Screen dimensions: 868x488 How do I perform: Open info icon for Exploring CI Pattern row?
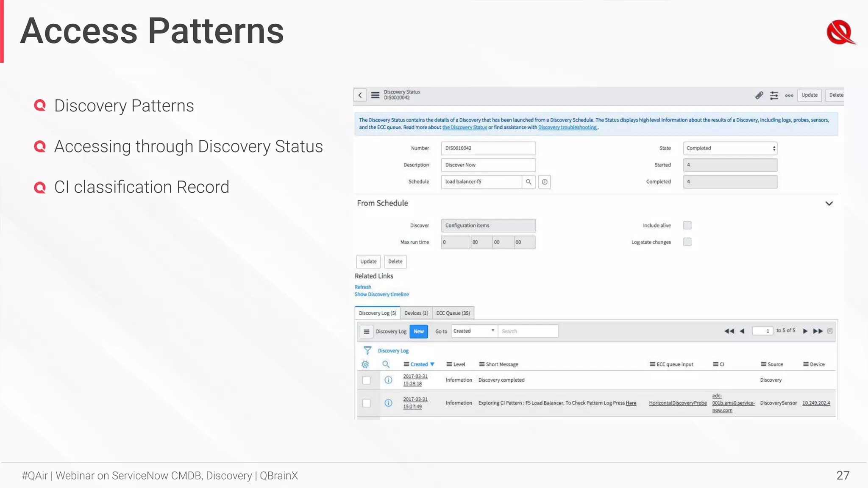[x=388, y=403]
